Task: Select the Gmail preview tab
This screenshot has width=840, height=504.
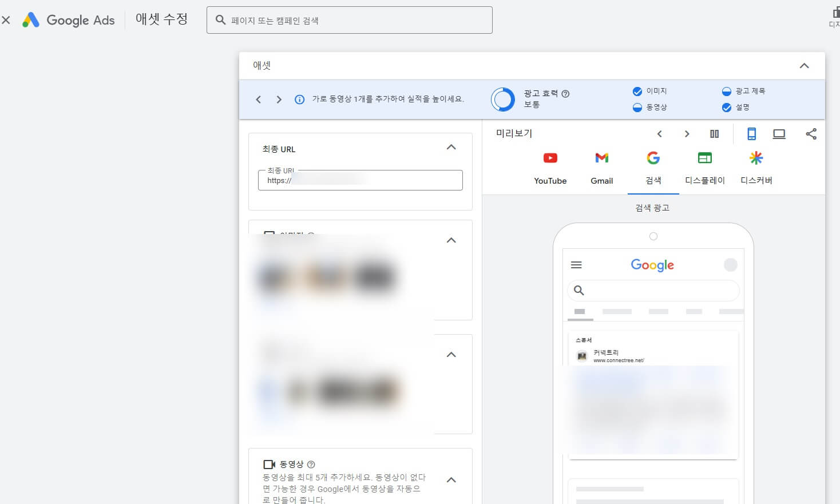Action: (602, 168)
